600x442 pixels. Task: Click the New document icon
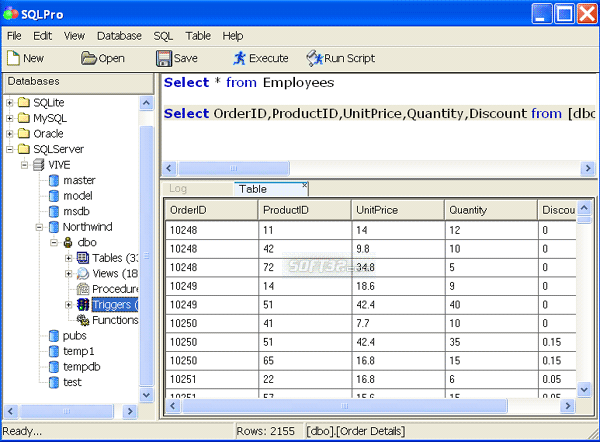tap(13, 58)
